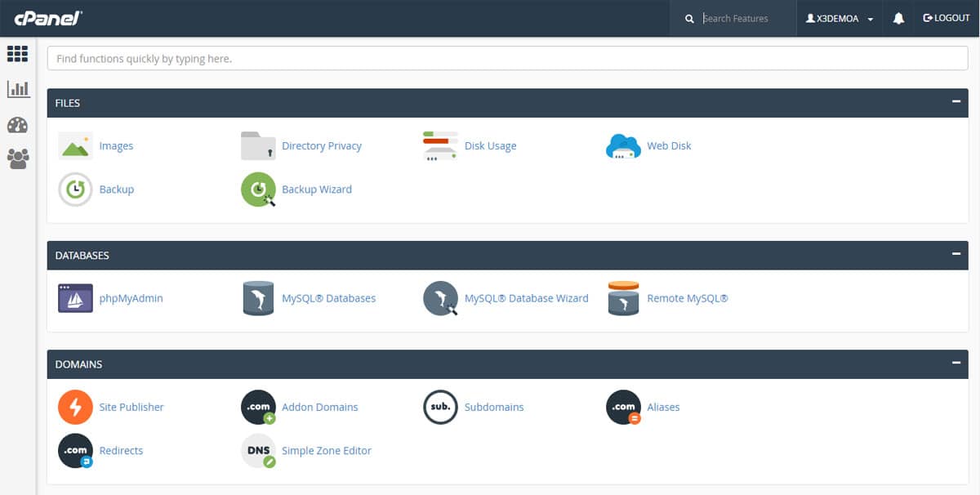Go to Home via sidebar grid icon
980x495 pixels.
(x=17, y=54)
